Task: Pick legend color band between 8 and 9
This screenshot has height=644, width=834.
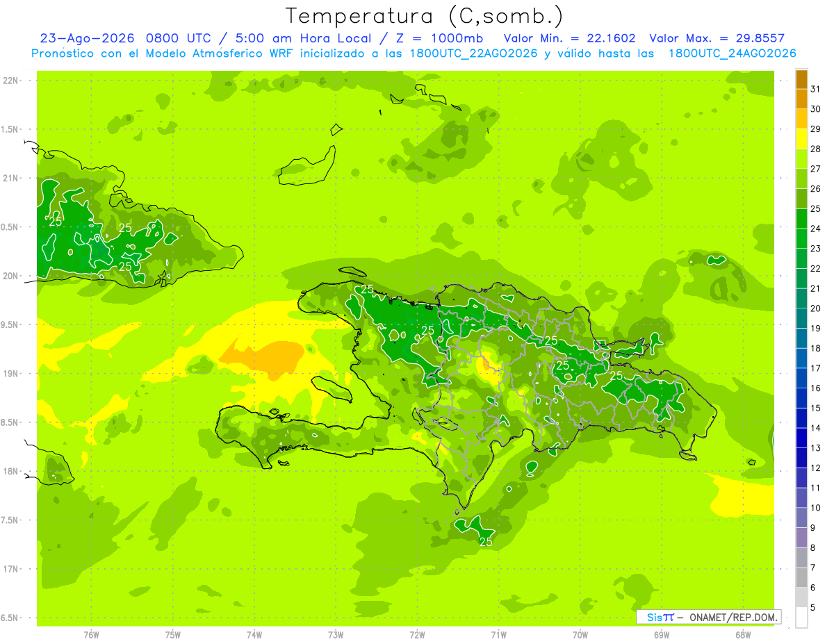Action: pyautogui.click(x=801, y=538)
